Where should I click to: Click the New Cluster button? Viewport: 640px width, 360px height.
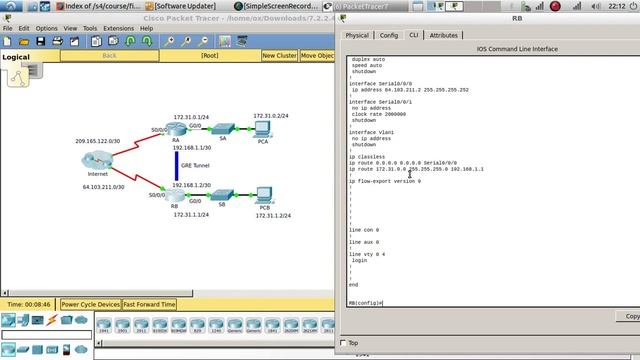pyautogui.click(x=279, y=56)
